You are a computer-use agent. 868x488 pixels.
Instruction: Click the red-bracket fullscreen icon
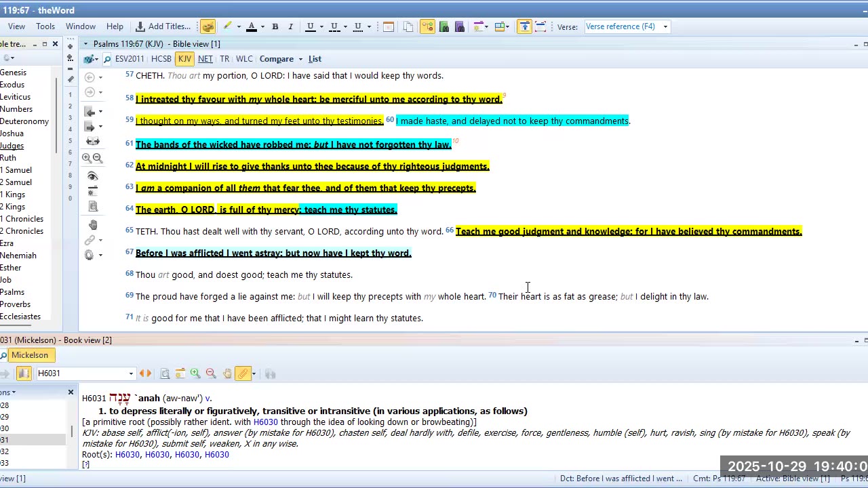point(540,26)
